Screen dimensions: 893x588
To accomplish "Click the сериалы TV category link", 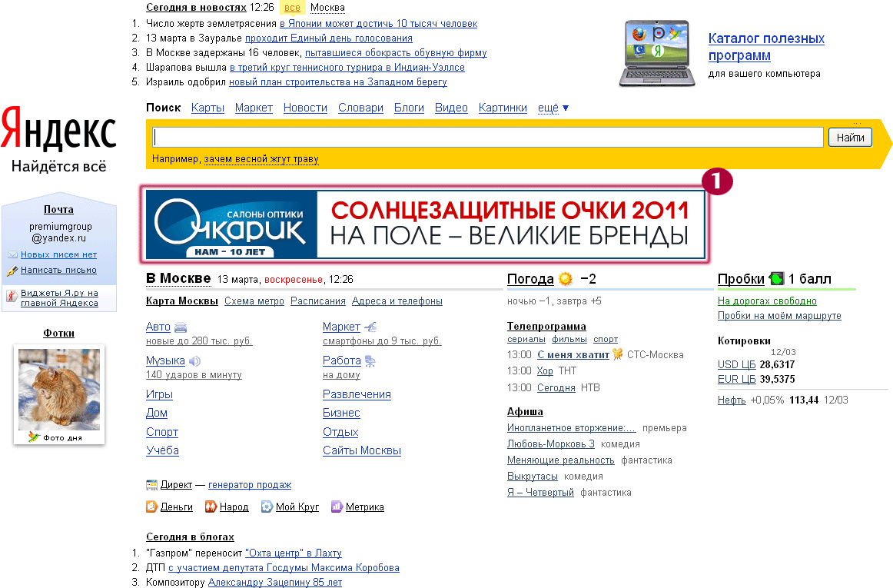I will pos(526,340).
